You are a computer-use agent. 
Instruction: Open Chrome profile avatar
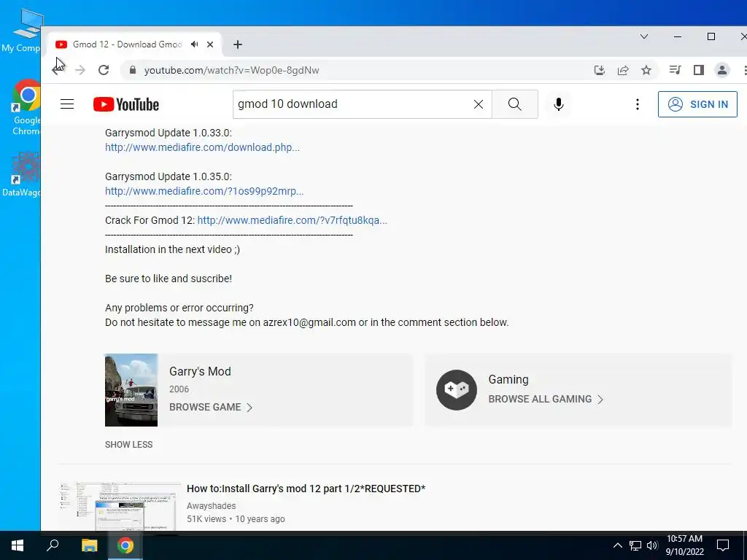point(721,71)
